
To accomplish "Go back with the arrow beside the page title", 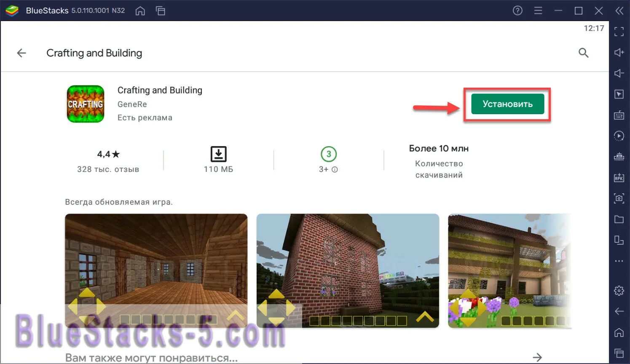I will click(x=21, y=53).
